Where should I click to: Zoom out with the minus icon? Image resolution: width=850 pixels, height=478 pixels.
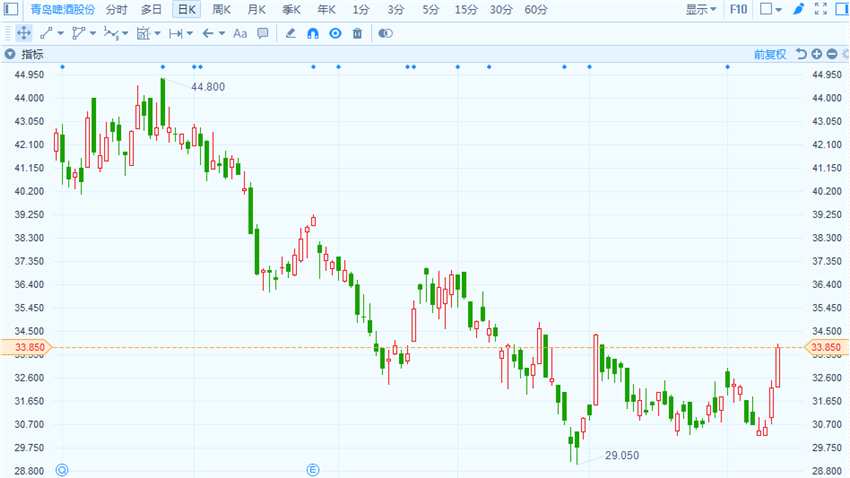(832, 54)
